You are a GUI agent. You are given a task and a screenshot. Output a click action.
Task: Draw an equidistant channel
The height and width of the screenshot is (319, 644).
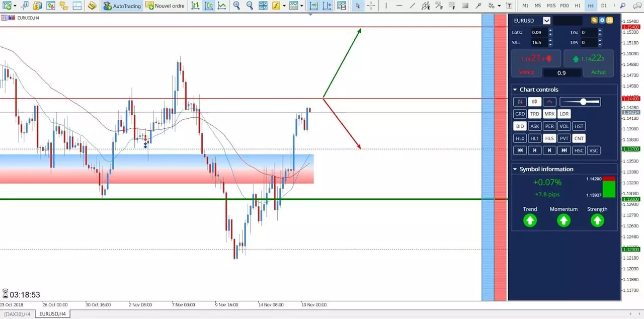point(426,6)
